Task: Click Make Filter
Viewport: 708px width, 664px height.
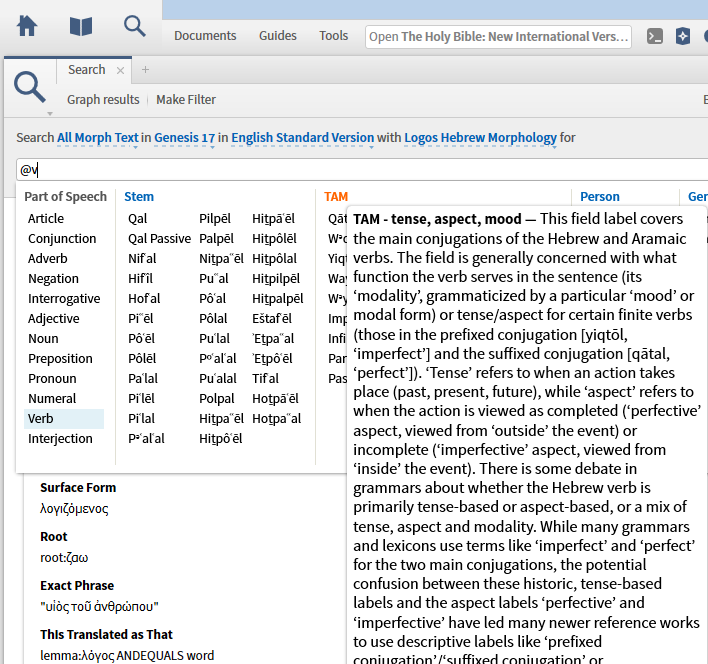Action: pyautogui.click(x=186, y=99)
